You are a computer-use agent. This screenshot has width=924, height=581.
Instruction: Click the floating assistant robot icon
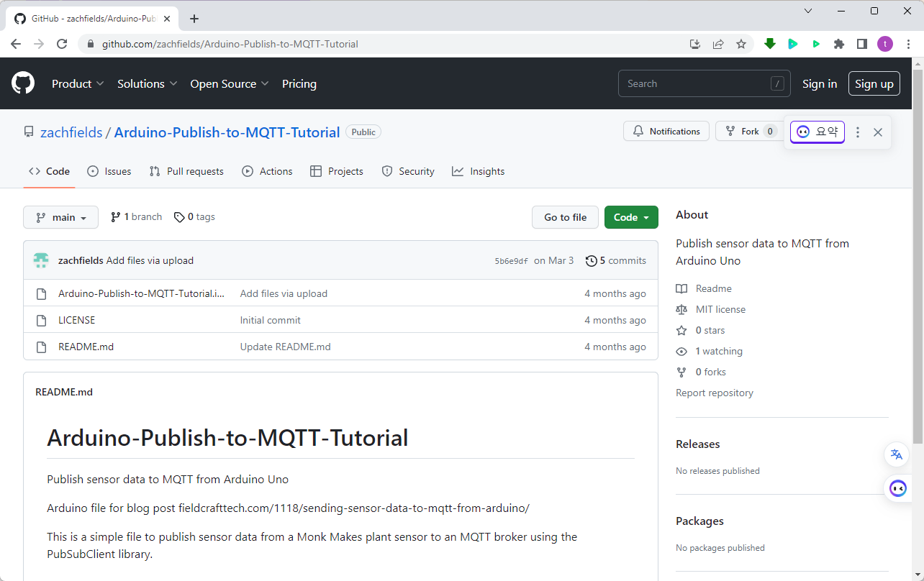click(898, 488)
